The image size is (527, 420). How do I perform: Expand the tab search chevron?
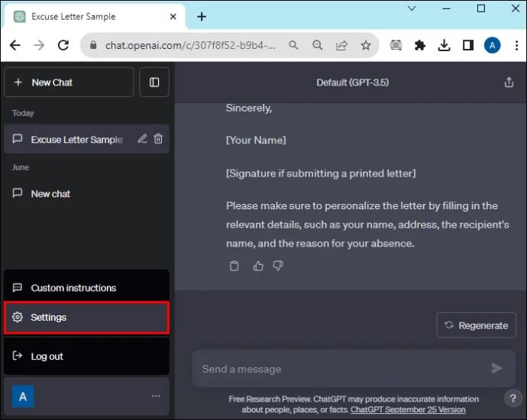pyautogui.click(x=412, y=8)
